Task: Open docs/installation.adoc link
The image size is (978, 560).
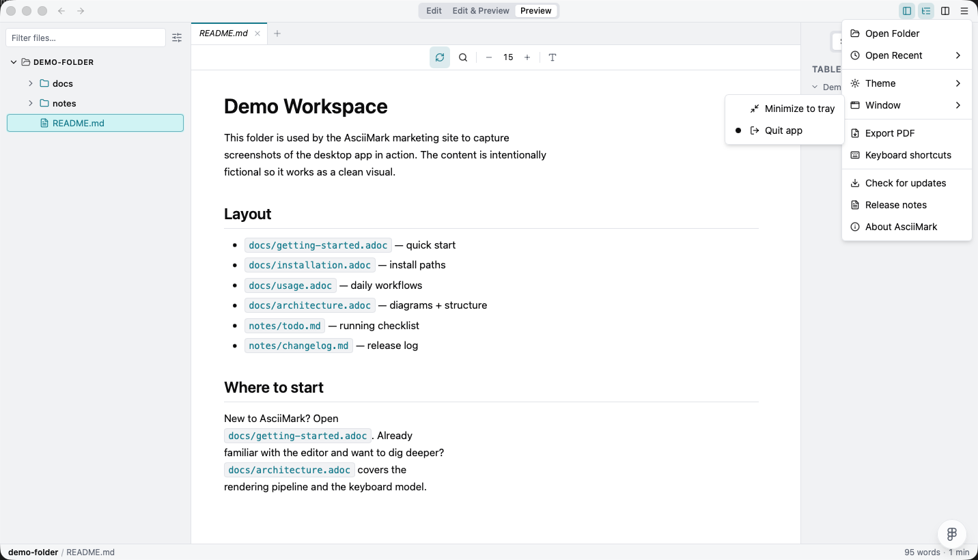Action: [309, 265]
